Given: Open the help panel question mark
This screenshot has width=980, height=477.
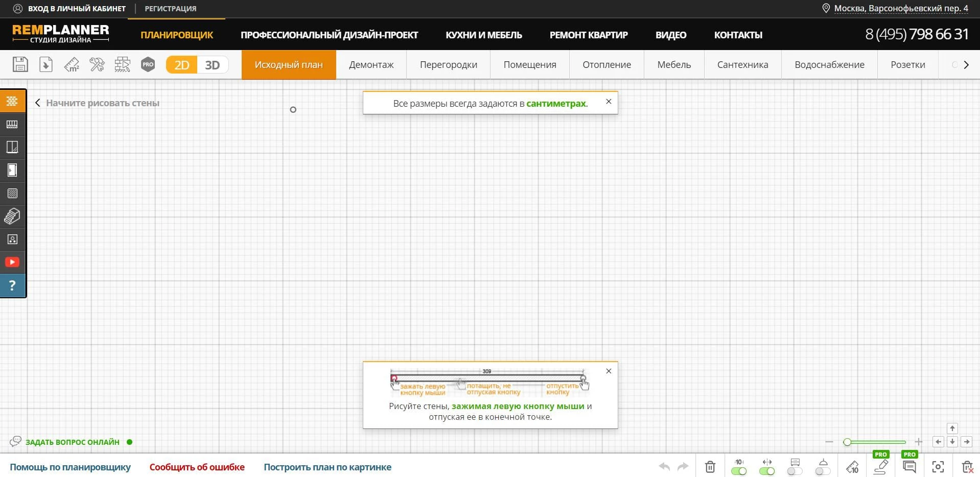Looking at the screenshot, I should click(12, 285).
